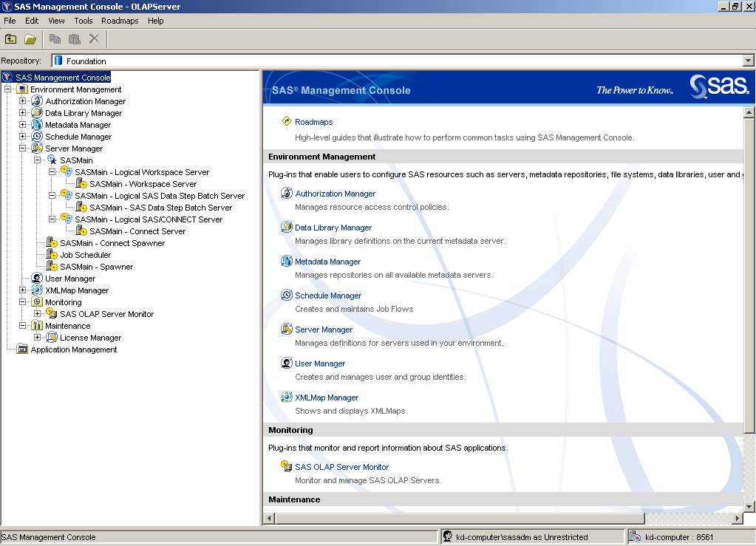Click Server Manager icon in tree
756x546 pixels.
(x=37, y=149)
